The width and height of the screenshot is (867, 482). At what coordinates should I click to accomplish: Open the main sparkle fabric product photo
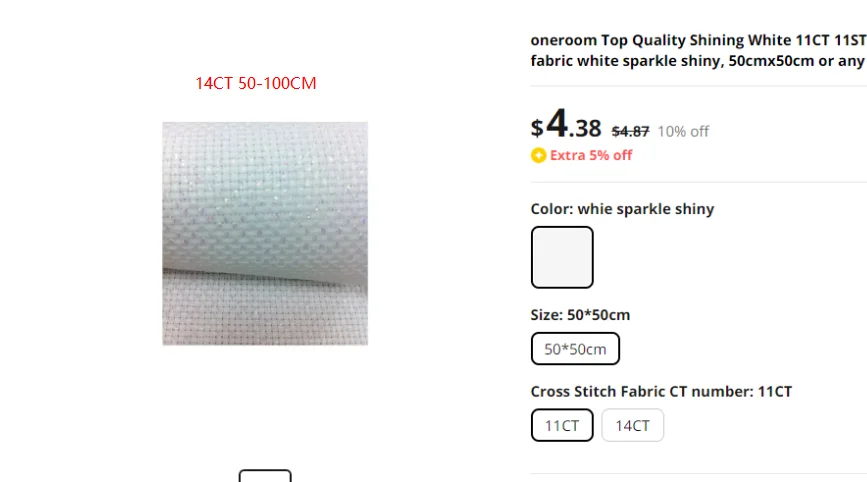[x=265, y=234]
